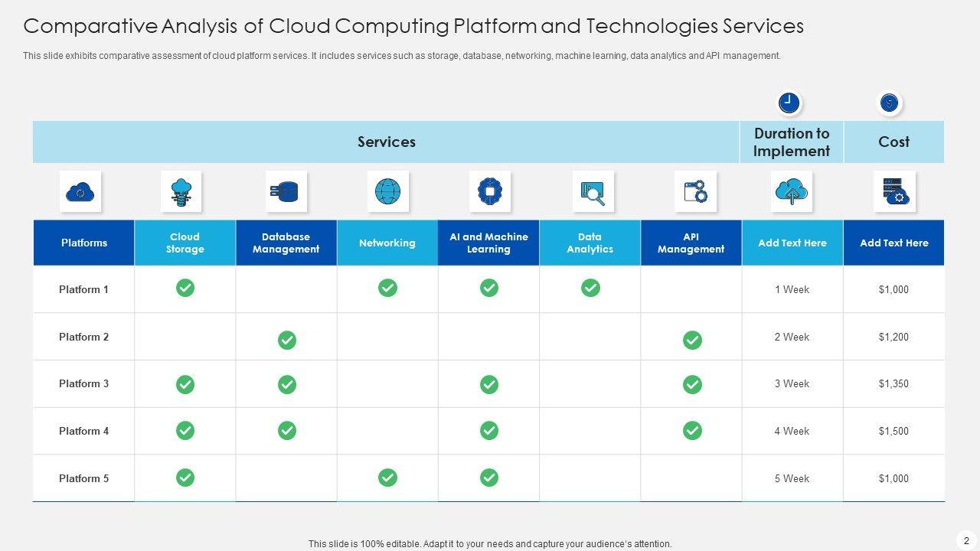Click Platform 3 AI and Machine Learning checkmark
This screenshot has height=551, width=980.
489,384
